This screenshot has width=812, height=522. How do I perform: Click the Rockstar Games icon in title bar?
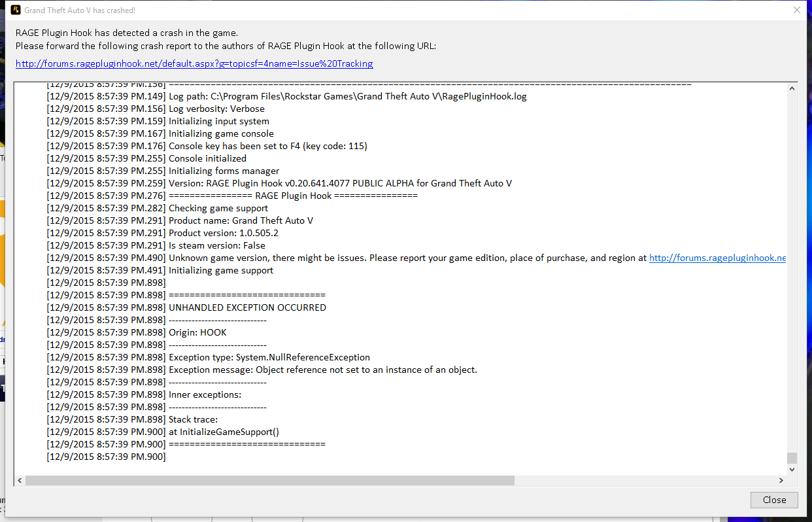point(13,10)
